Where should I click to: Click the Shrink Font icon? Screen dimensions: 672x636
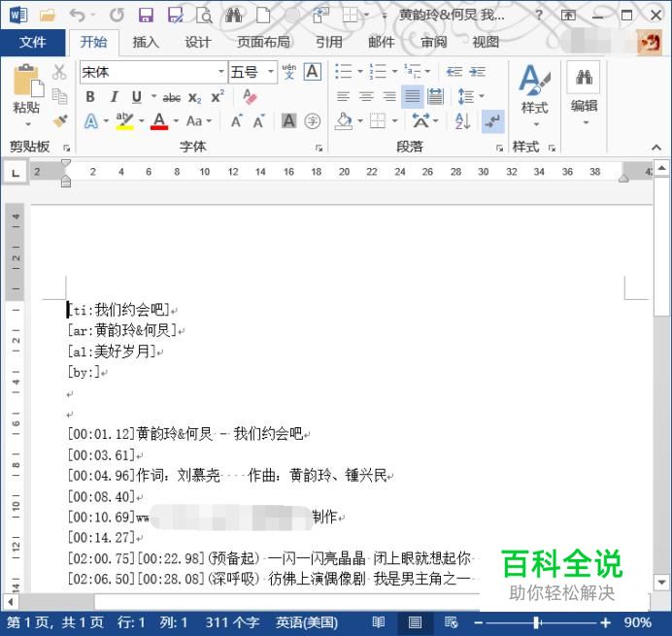coord(258,121)
